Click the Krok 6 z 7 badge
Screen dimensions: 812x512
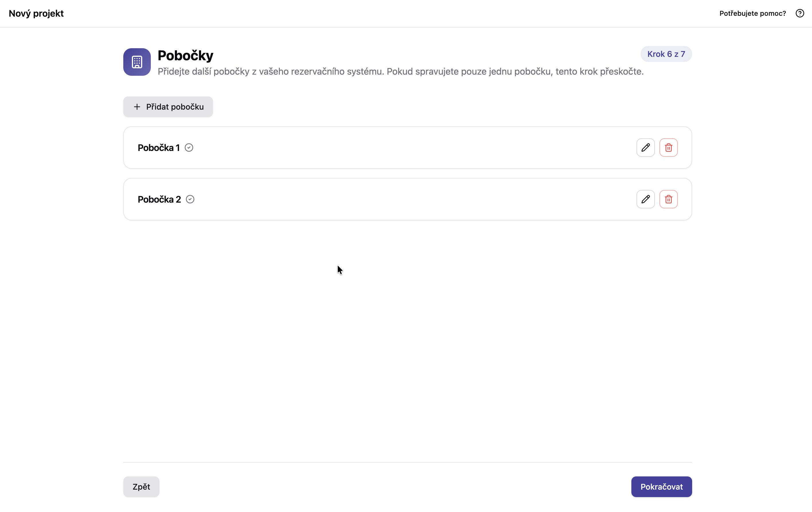[x=666, y=54]
